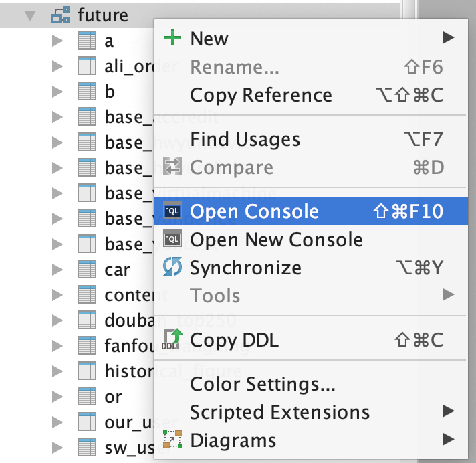
Task: Expand the Diagrams submenu arrow
Action: point(447,440)
